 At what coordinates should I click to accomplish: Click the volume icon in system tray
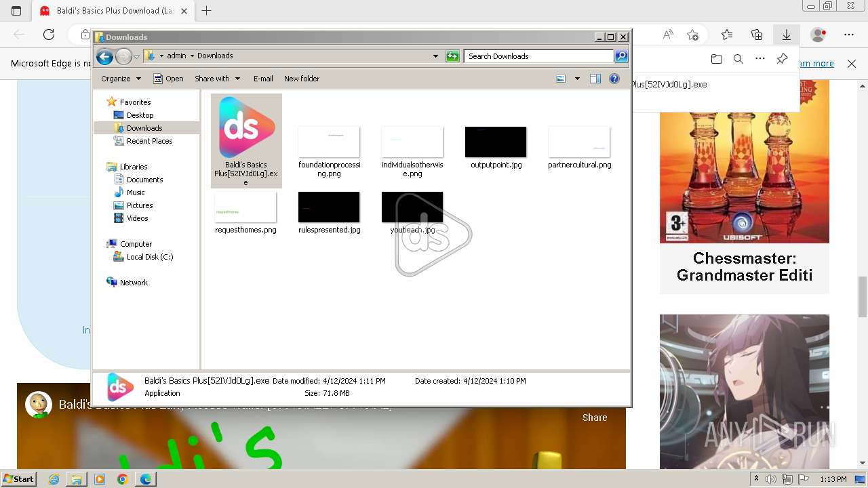click(772, 479)
